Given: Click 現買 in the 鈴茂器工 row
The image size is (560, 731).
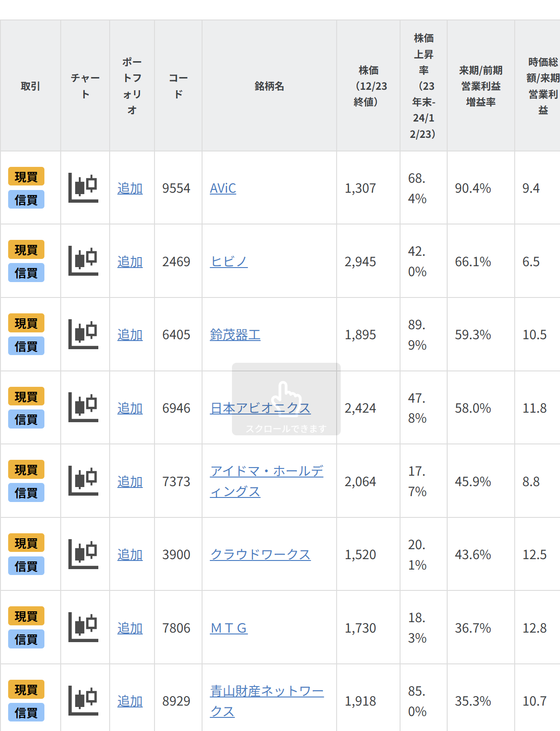Looking at the screenshot, I should pos(26,323).
